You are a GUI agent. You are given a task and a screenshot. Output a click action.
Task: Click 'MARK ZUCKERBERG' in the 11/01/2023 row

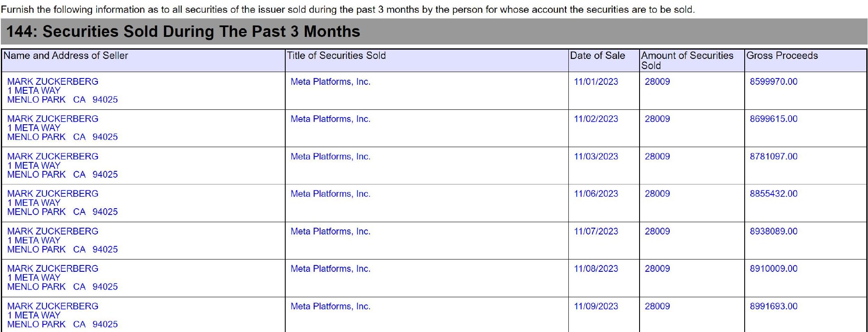click(53, 82)
